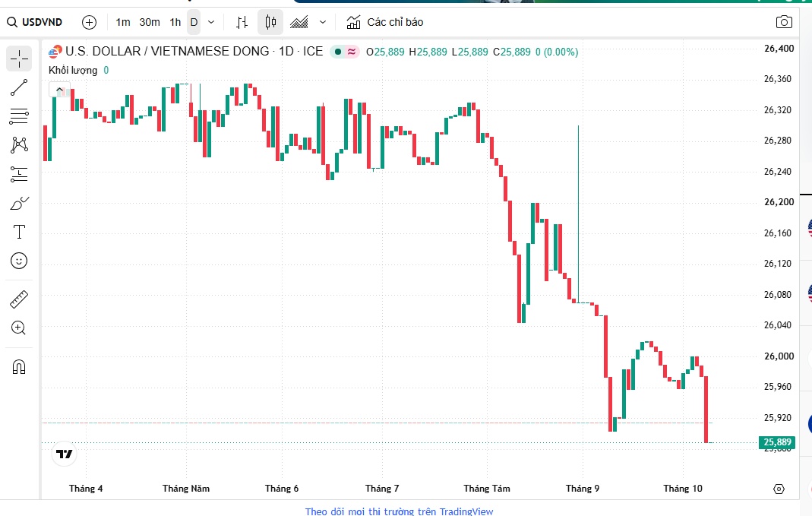Image resolution: width=812 pixels, height=516 pixels.
Task: Open the indicators (Các chỉ báo) menu
Action: [385, 22]
